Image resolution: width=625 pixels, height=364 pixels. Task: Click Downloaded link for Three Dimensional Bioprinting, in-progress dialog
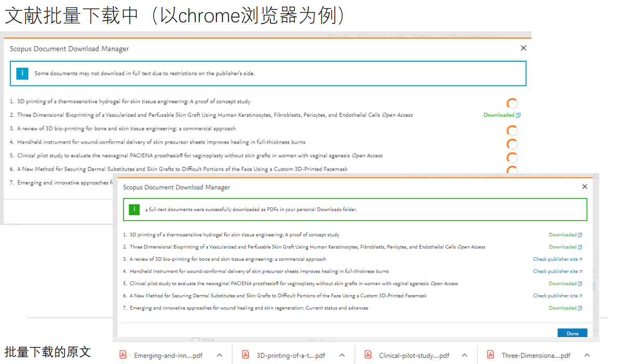[x=502, y=115]
